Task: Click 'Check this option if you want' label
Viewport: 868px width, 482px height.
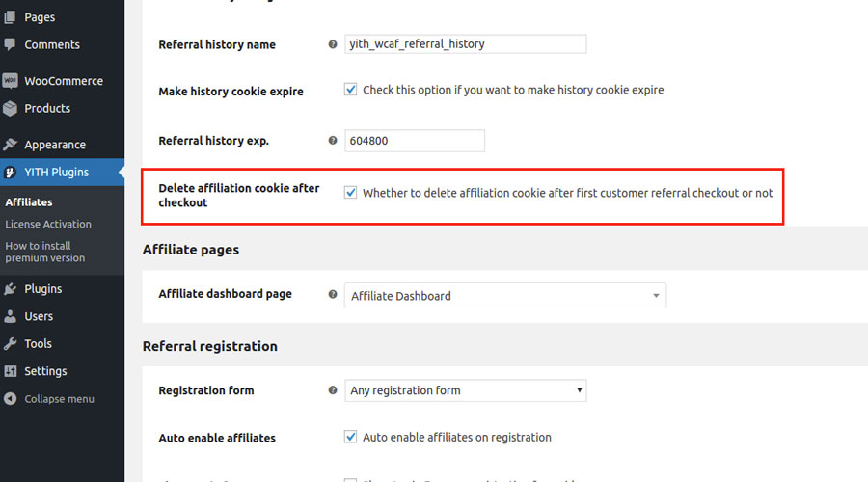Action: coord(513,90)
